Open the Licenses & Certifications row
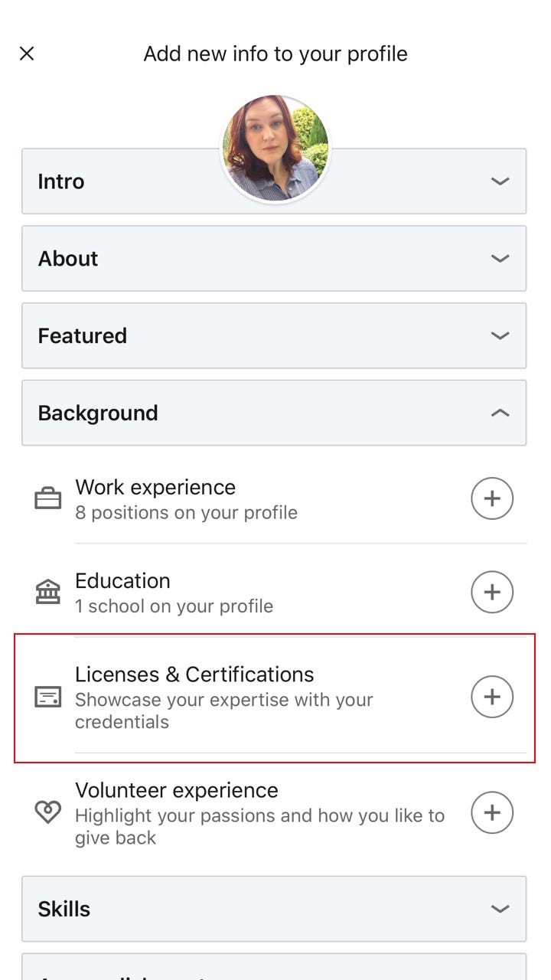The height and width of the screenshot is (980, 551). click(x=230, y=688)
